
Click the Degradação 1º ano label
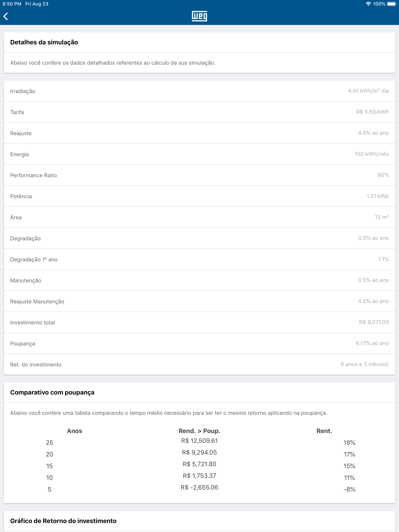[x=34, y=260]
